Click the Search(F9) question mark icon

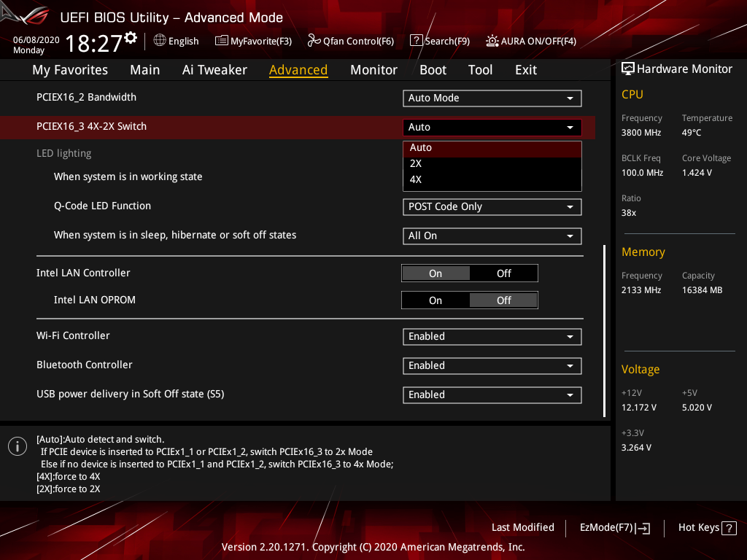(x=416, y=41)
